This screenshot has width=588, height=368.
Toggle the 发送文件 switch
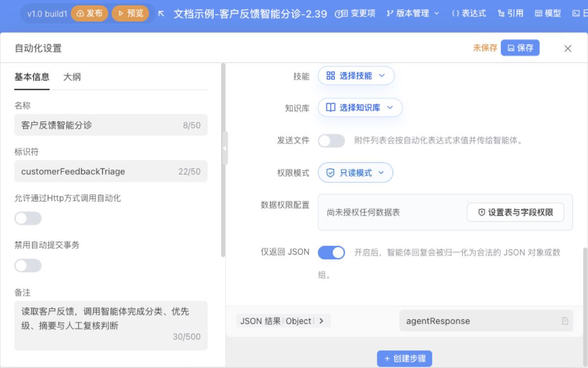332,141
